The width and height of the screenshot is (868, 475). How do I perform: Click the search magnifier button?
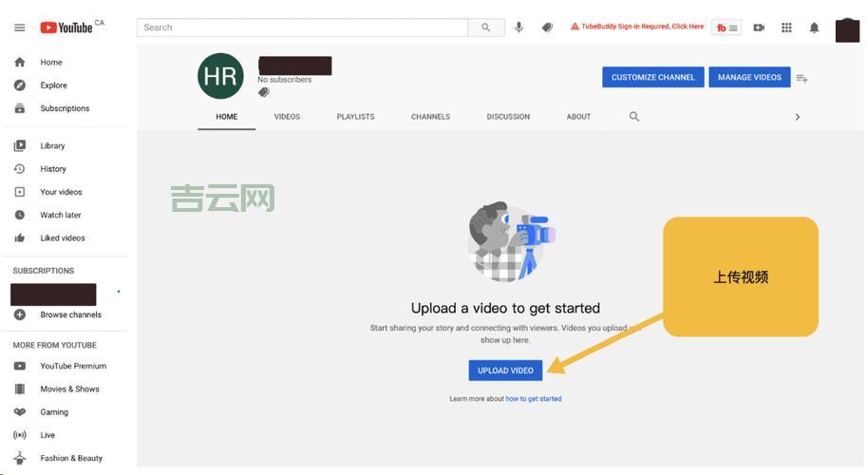pos(485,28)
